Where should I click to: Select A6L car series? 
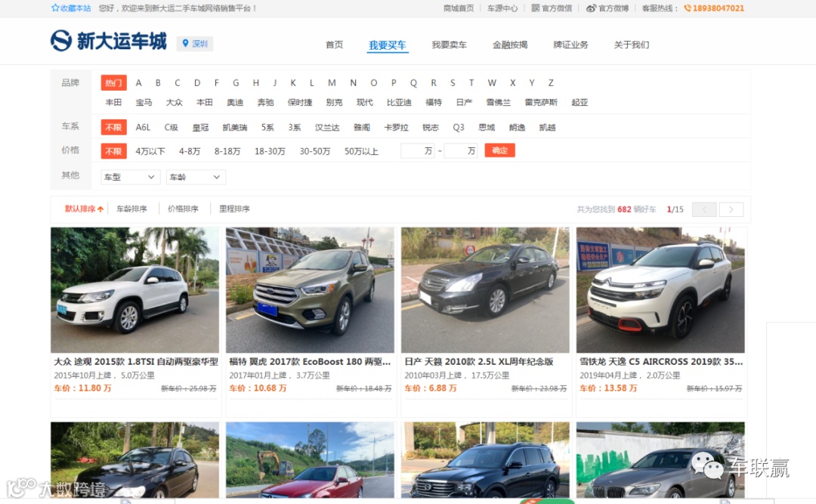pyautogui.click(x=143, y=127)
